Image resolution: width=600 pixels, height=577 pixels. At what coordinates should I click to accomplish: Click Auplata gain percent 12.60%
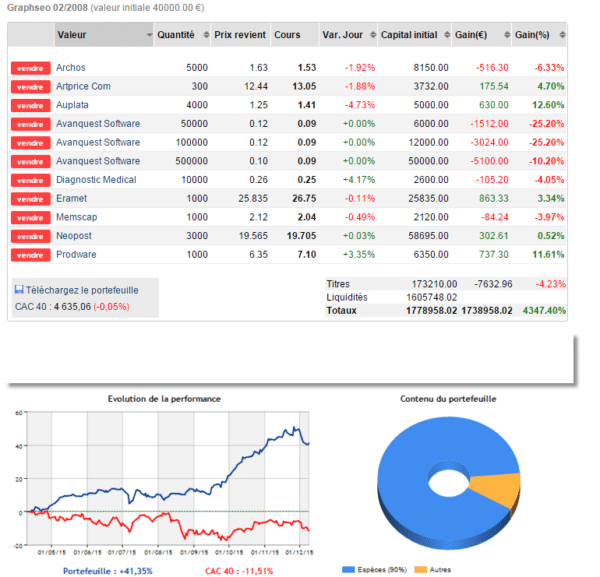[x=548, y=105]
